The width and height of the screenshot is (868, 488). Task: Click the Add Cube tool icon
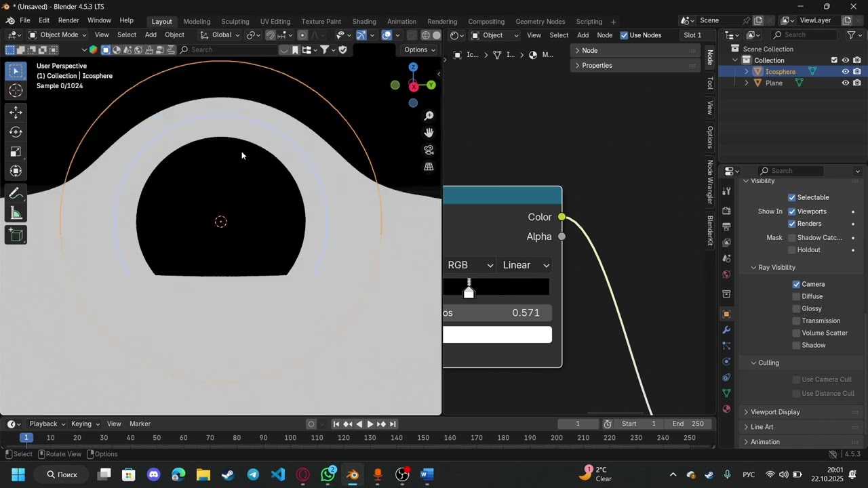pos(16,235)
